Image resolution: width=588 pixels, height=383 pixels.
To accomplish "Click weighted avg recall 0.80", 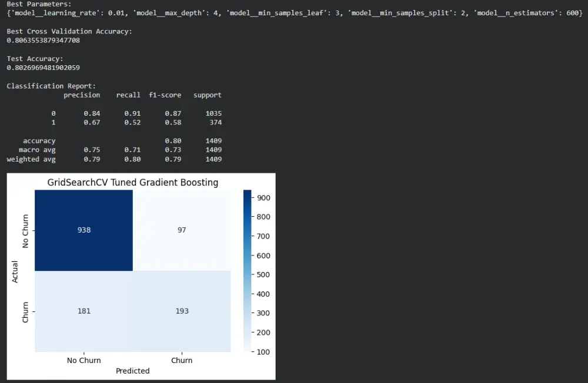I will tap(132, 159).
